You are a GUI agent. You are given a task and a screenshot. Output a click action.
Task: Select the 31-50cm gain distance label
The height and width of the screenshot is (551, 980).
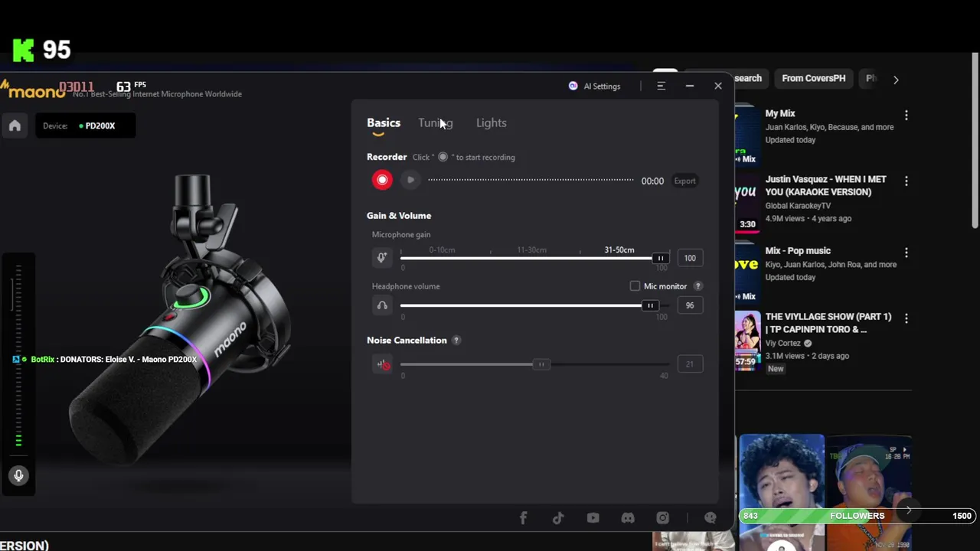[619, 250]
